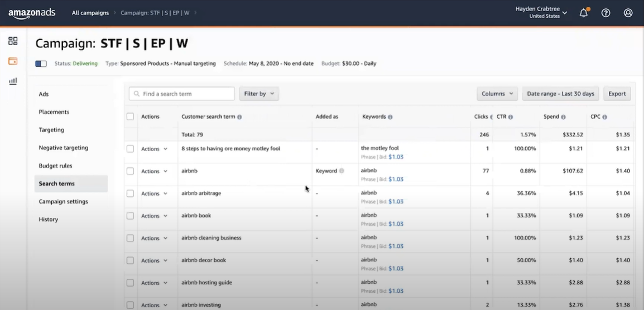Click the Campaign: STF | S | EP | W breadcrumb
The width and height of the screenshot is (644, 310).
(155, 13)
